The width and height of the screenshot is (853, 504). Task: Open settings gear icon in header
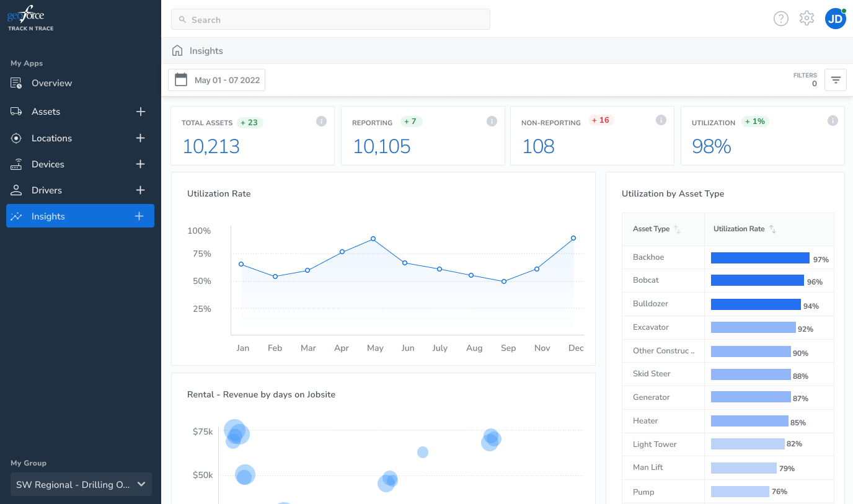807,19
